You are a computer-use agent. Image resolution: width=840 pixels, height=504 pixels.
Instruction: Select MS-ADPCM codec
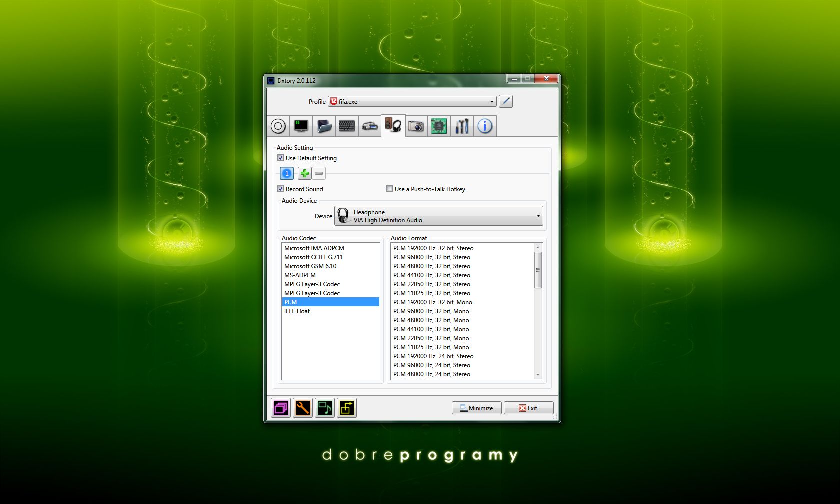click(x=331, y=275)
